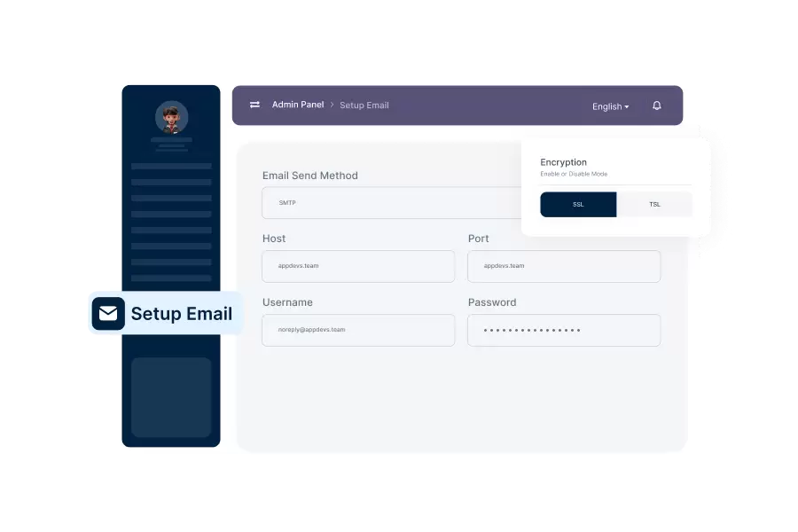Open the English language dropdown

[610, 106]
